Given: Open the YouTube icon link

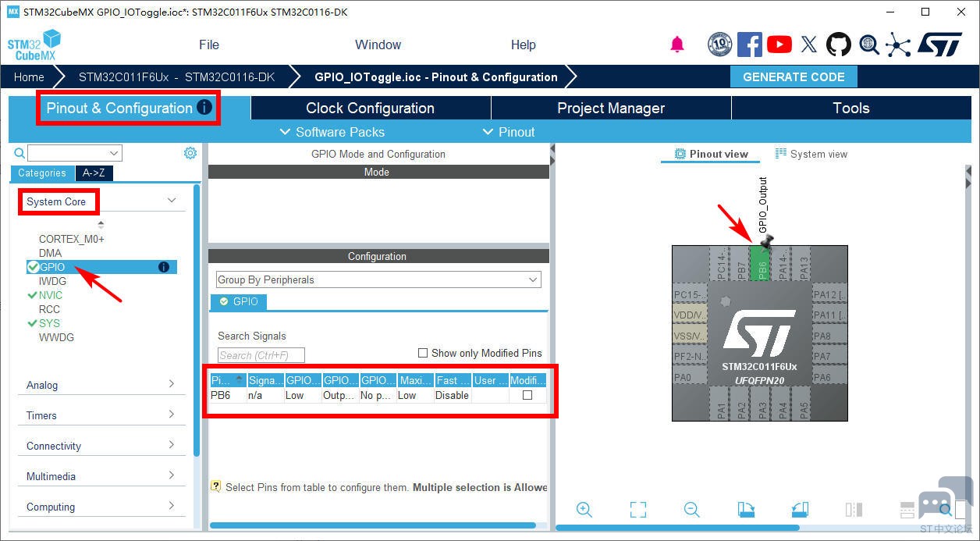Looking at the screenshot, I should (779, 44).
